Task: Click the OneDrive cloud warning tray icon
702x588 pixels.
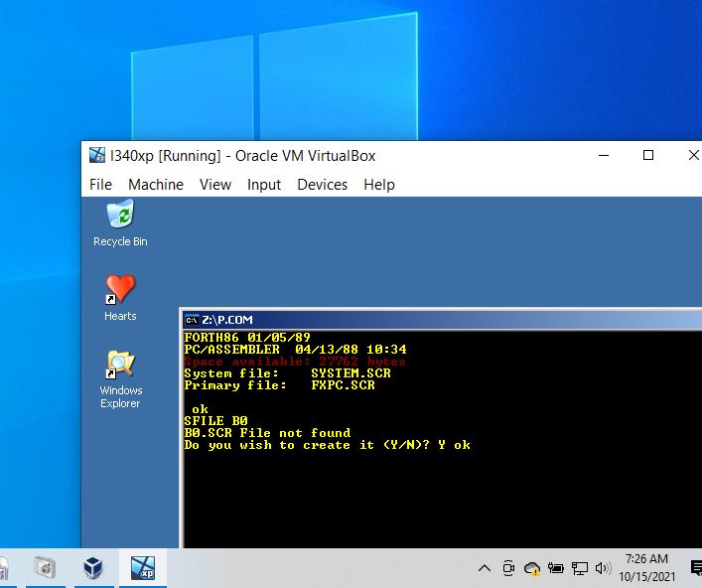Action: pyautogui.click(x=532, y=568)
